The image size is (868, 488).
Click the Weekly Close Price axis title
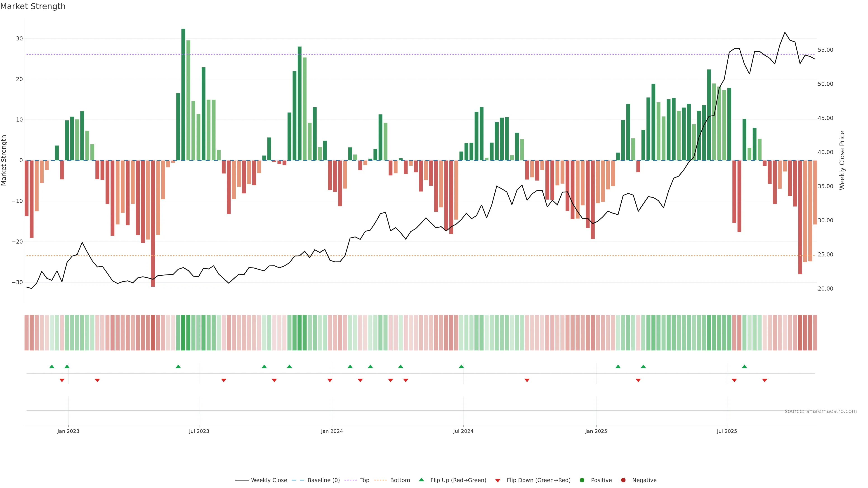[x=842, y=160]
